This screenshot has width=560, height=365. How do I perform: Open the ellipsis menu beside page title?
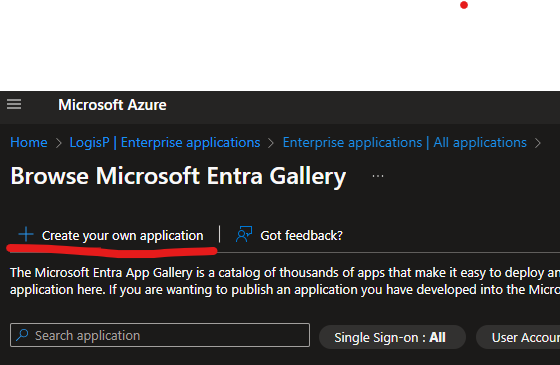tap(378, 176)
